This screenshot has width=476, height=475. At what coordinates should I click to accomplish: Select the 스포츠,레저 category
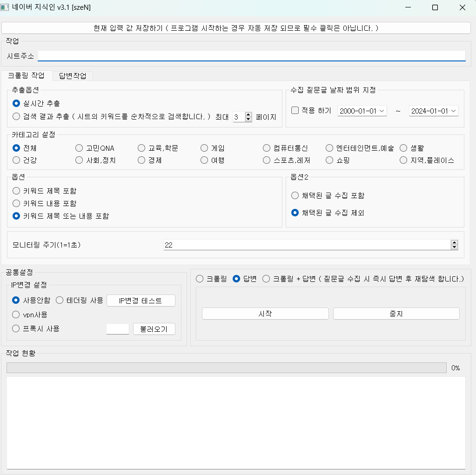click(x=287, y=160)
